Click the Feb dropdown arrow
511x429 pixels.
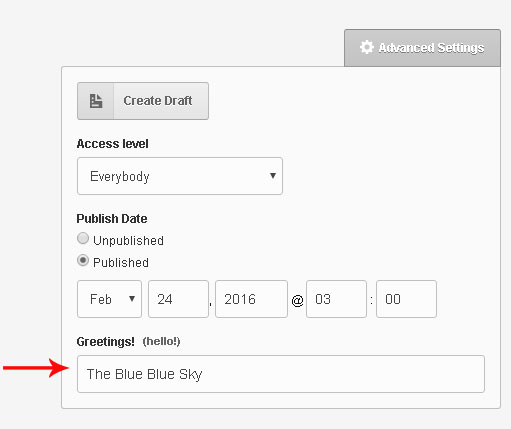[x=132, y=299]
